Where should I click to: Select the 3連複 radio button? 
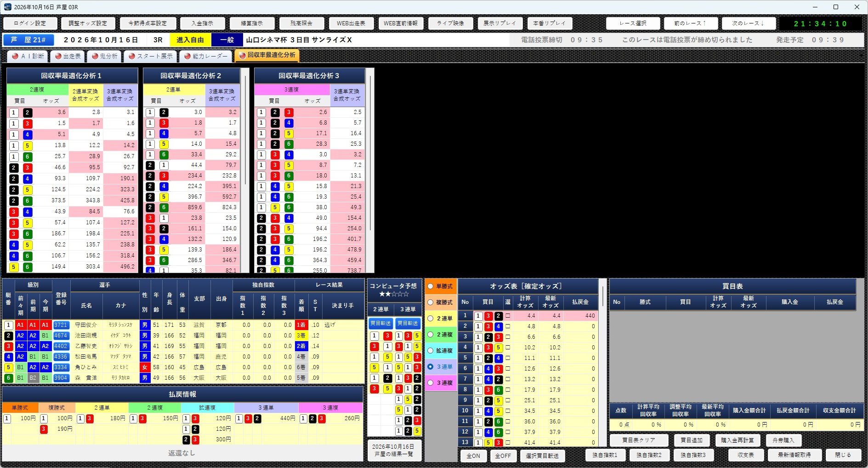[x=431, y=382]
